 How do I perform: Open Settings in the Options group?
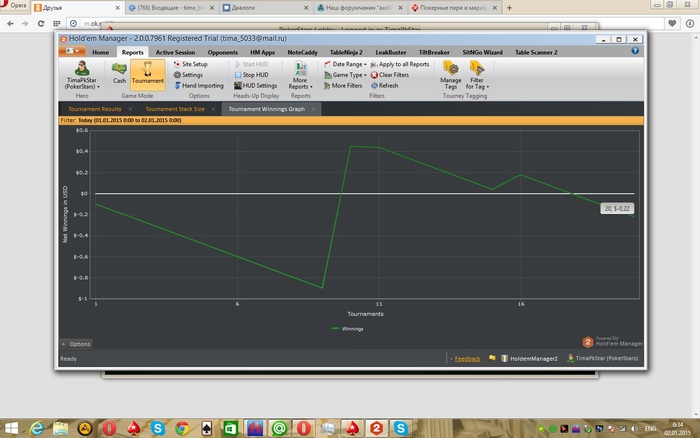(x=188, y=75)
